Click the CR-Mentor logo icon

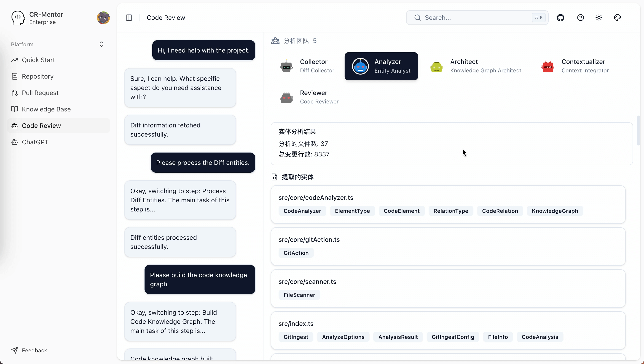click(18, 18)
